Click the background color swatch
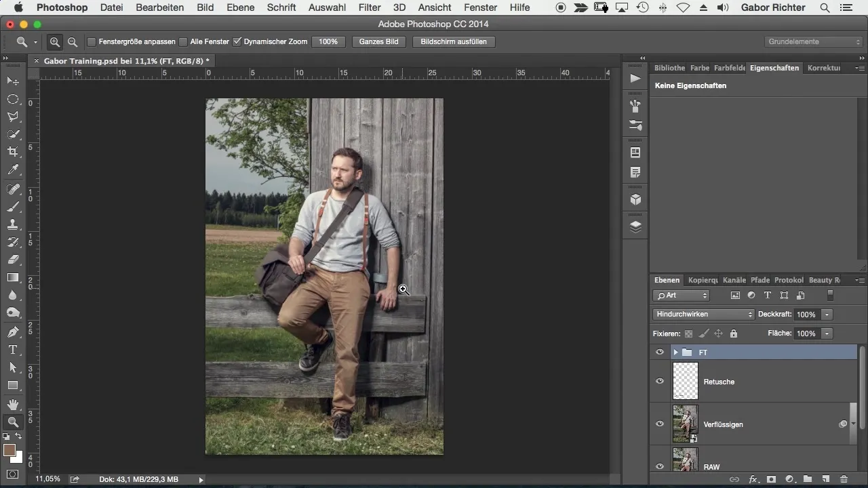The width and height of the screenshot is (868, 488). [18, 457]
